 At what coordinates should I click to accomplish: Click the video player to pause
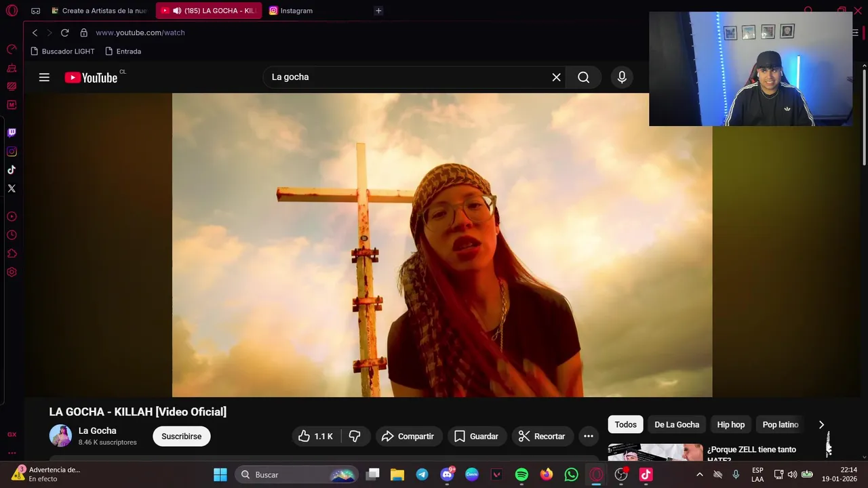pyautogui.click(x=442, y=245)
